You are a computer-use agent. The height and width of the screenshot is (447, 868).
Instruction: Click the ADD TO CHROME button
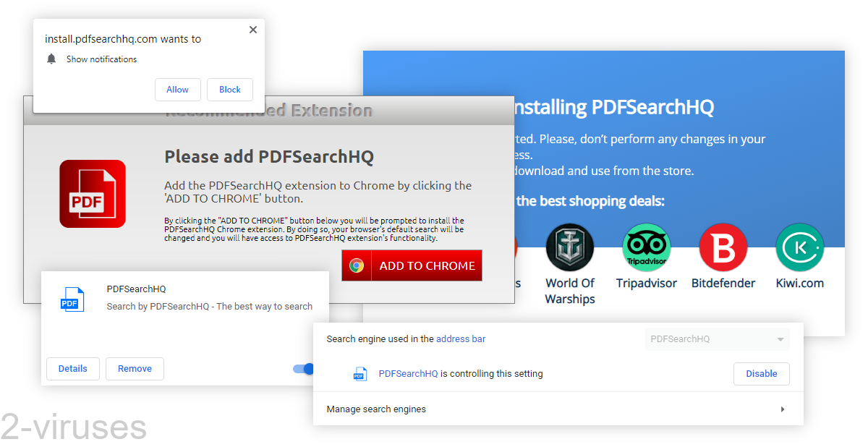tap(412, 265)
